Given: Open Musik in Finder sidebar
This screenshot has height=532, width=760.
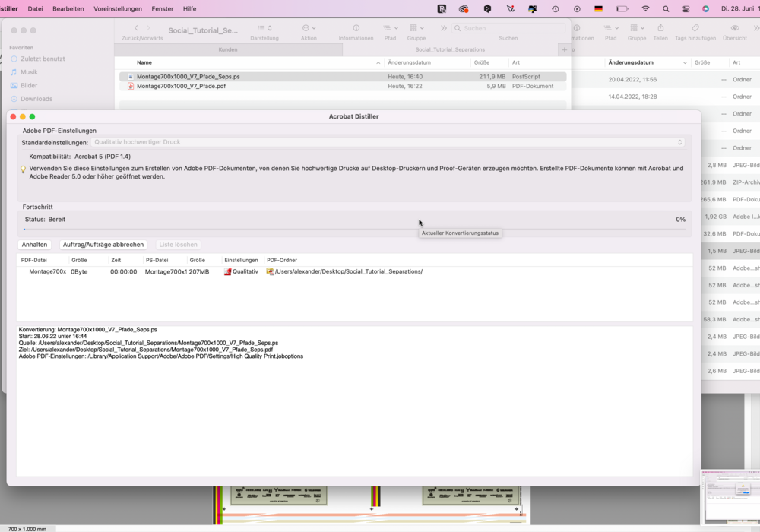Looking at the screenshot, I should 29,72.
